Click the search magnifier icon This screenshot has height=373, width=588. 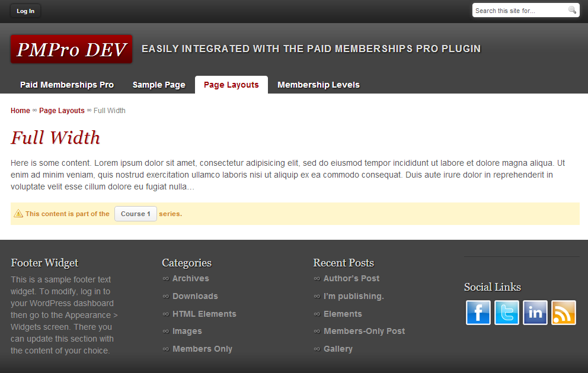pos(572,10)
